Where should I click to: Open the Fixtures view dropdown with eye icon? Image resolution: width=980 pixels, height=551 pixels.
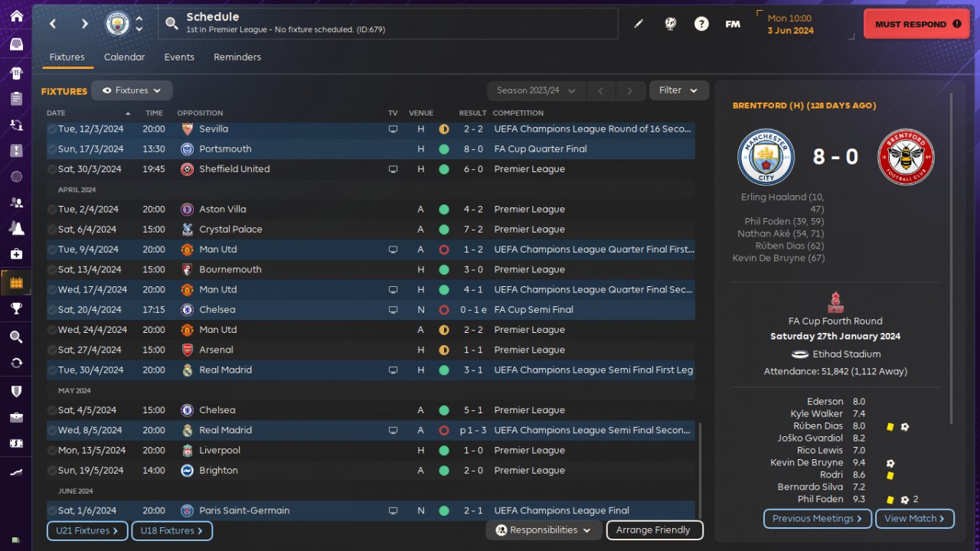tap(132, 90)
